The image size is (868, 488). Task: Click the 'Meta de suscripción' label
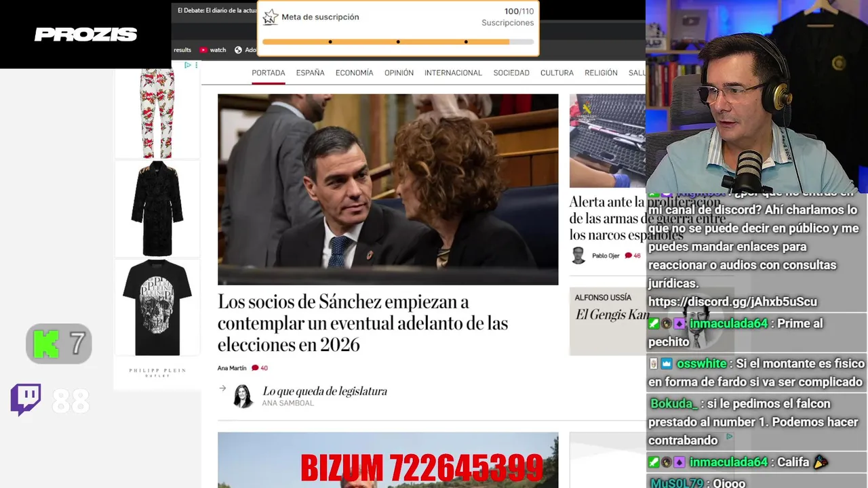click(x=320, y=17)
